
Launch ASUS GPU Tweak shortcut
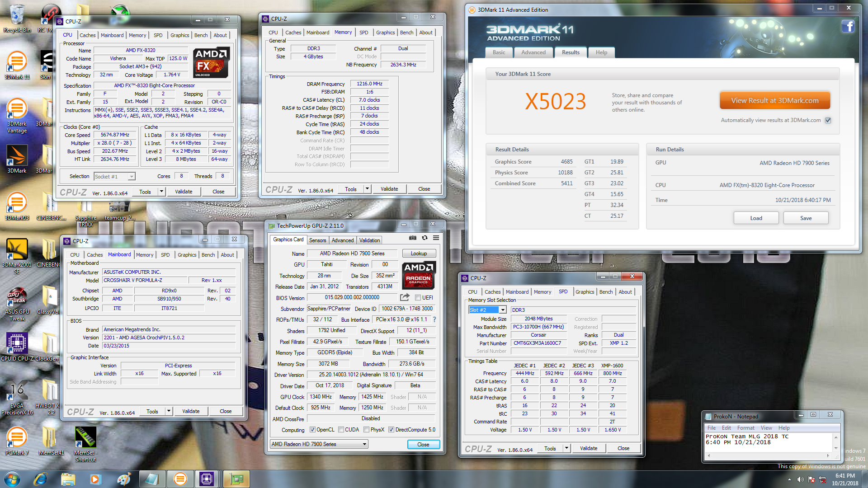coord(17,304)
